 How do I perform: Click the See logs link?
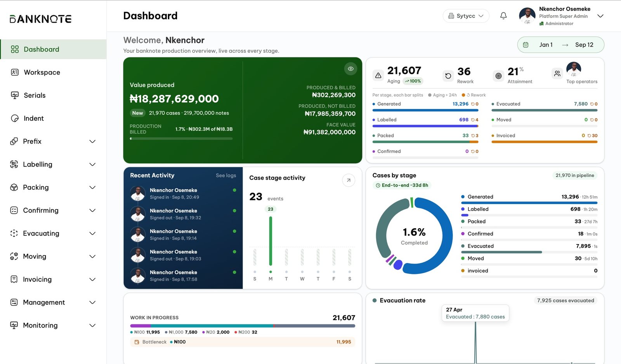(x=226, y=175)
